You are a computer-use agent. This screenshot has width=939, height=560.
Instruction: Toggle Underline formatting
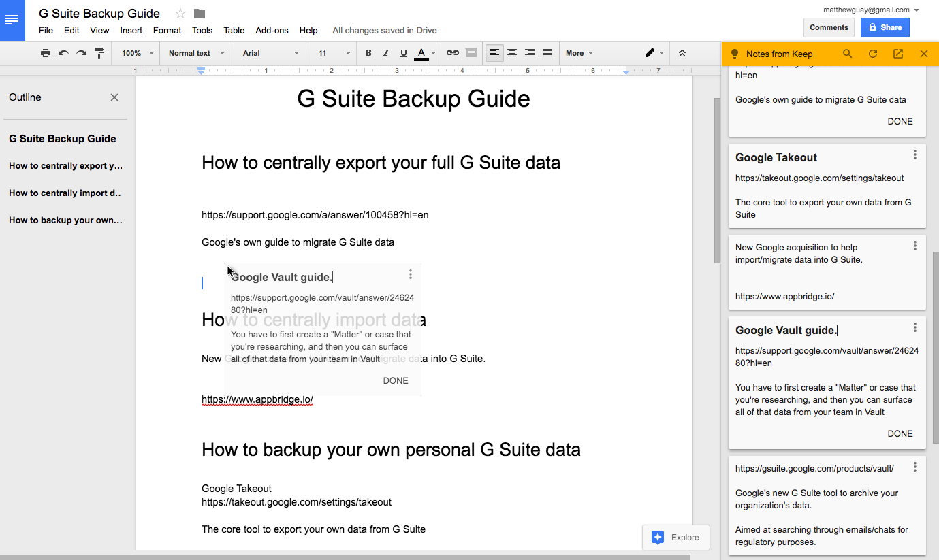(404, 53)
